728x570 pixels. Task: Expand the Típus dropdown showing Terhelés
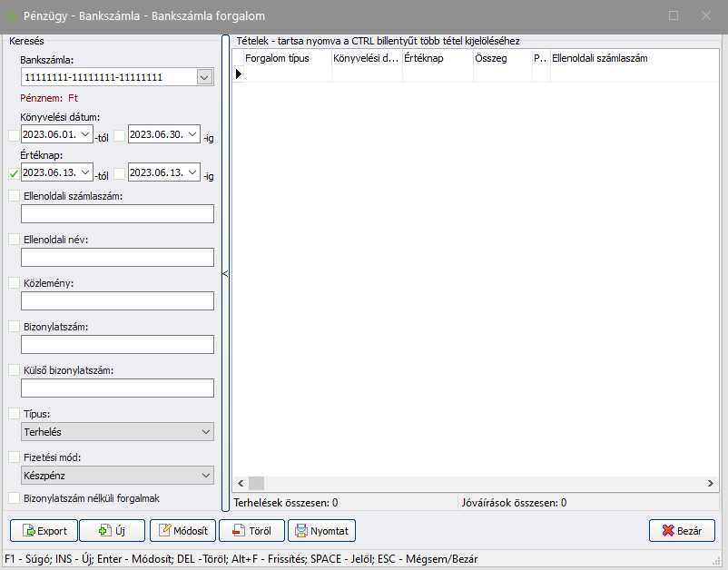[x=204, y=432]
